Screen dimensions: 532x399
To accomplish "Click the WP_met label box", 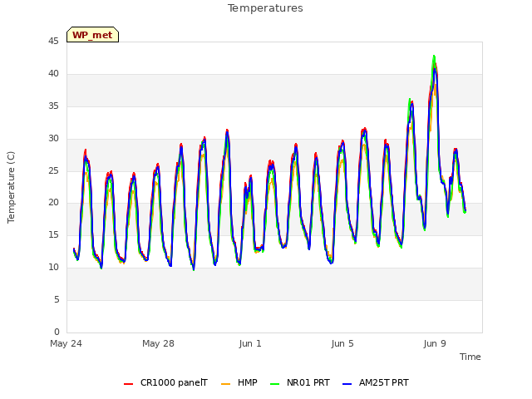I will coord(92,35).
